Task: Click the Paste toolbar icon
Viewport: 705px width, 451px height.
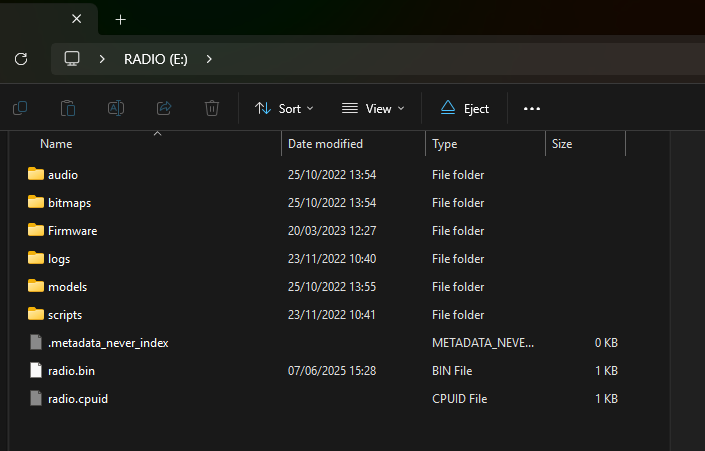Action: [68, 108]
